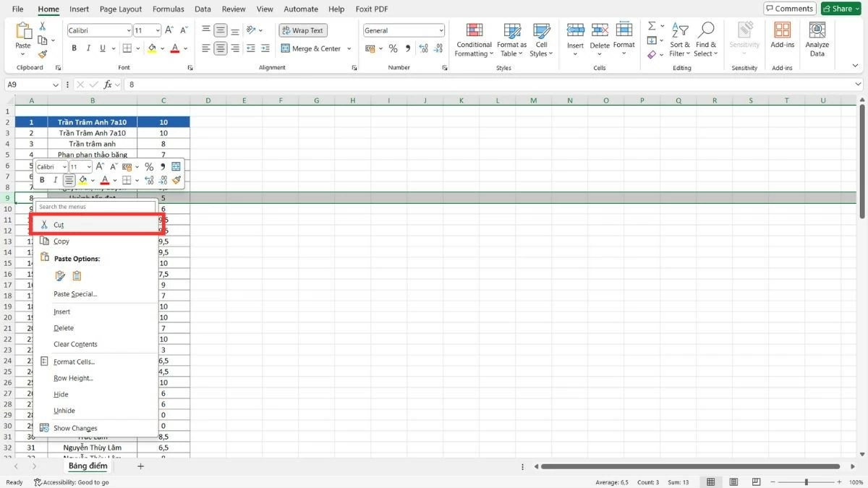The width and height of the screenshot is (868, 488).
Task: Click the AutoSum icon in Editing group
Action: 650,25
